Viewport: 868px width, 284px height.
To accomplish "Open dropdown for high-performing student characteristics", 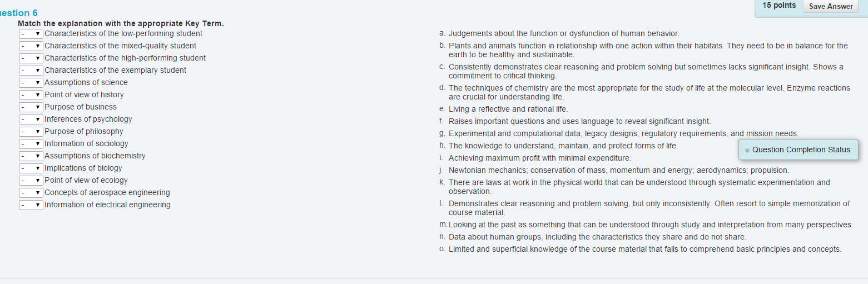I will (x=31, y=58).
